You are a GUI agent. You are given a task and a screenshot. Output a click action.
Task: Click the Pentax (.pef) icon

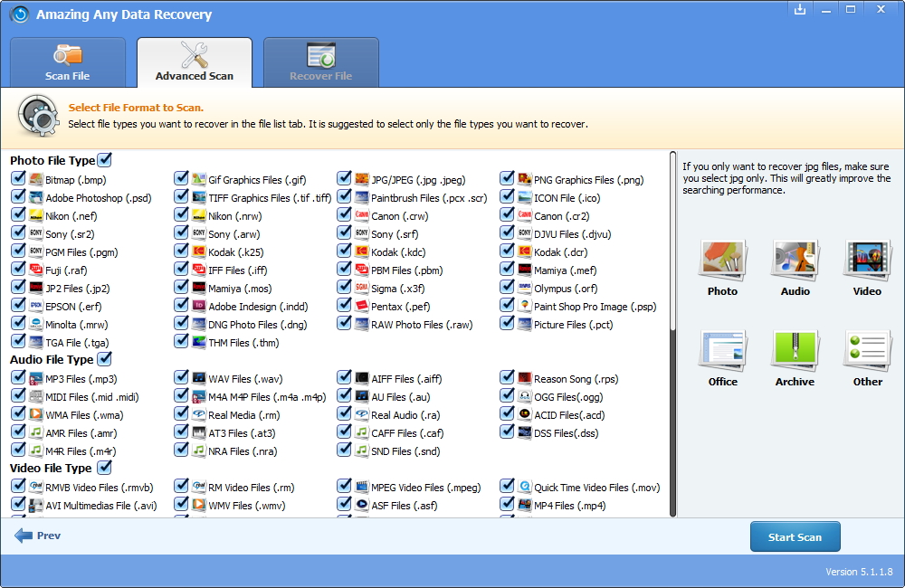(x=362, y=306)
